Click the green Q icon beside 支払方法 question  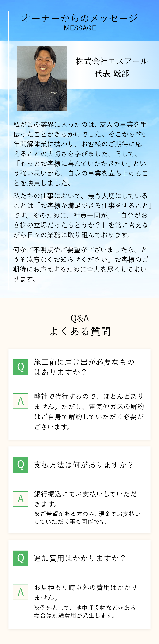[20, 465]
